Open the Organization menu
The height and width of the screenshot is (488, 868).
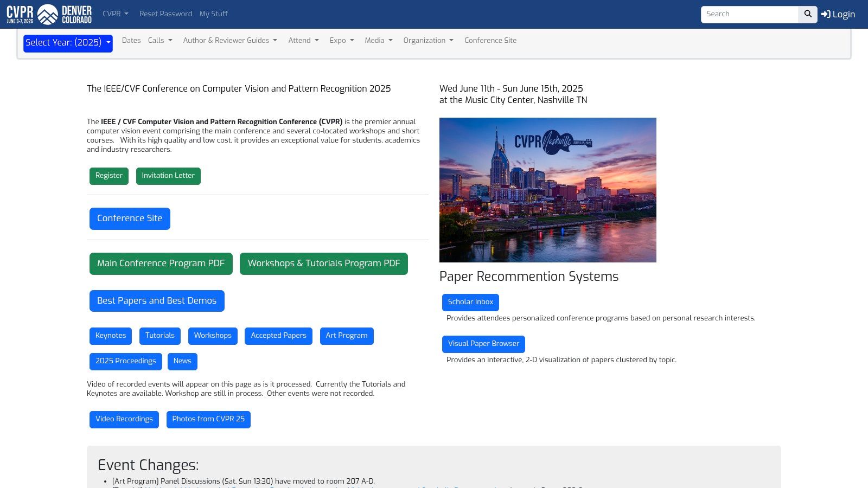[x=428, y=40]
